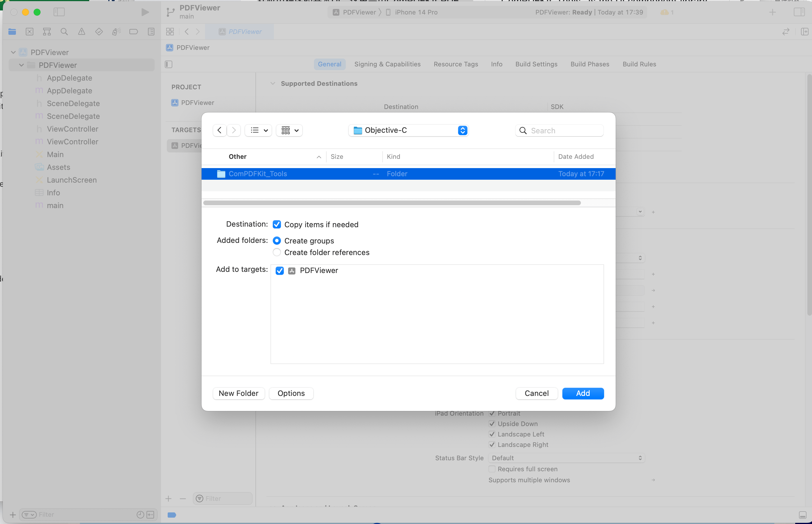Click the horizontal scrollbar in file list
Viewport: 812px width, 524px height.
pyautogui.click(x=392, y=203)
